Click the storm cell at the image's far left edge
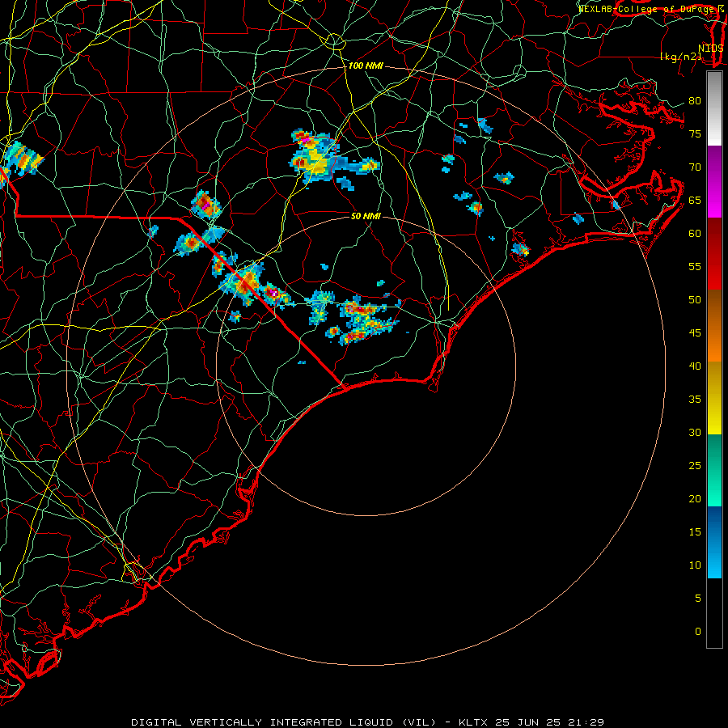This screenshot has height=728, width=728. (x=21, y=161)
